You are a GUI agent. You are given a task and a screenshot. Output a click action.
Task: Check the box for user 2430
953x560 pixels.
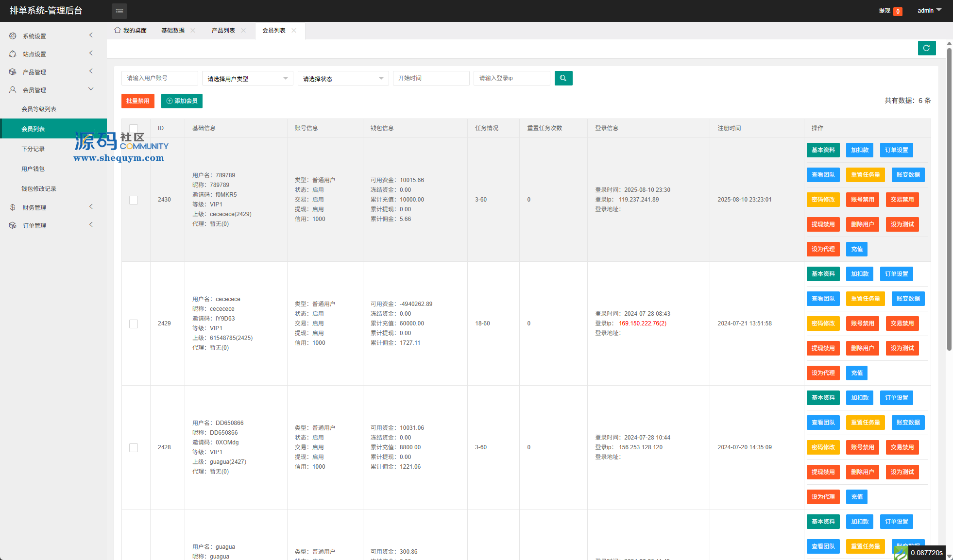134,200
